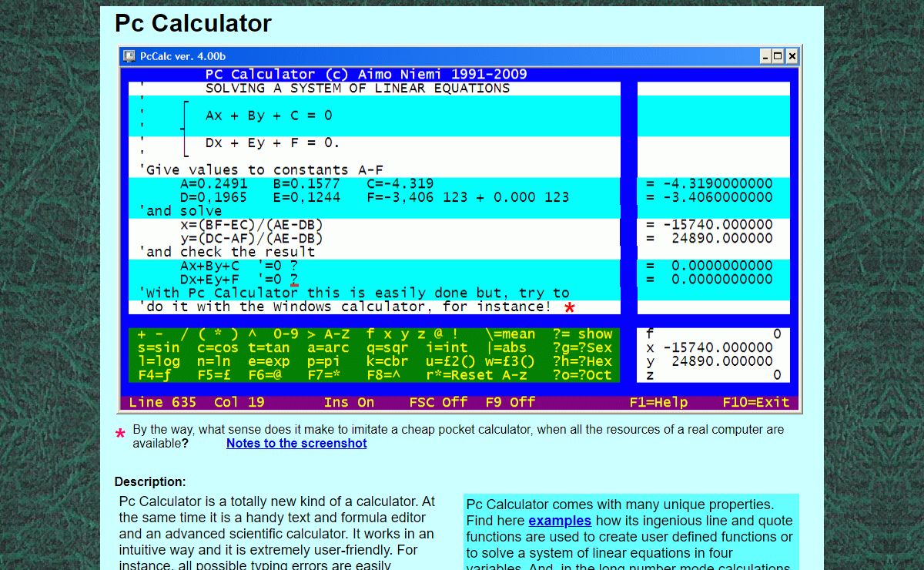Click the "r*=Reset A-z" key hint
The width and height of the screenshot is (924, 570).
477,376
